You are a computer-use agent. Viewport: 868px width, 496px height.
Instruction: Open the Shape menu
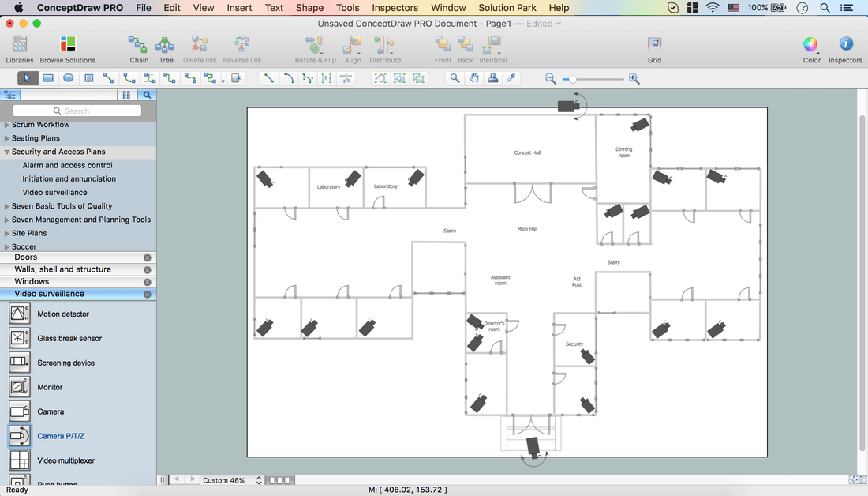[x=309, y=8]
